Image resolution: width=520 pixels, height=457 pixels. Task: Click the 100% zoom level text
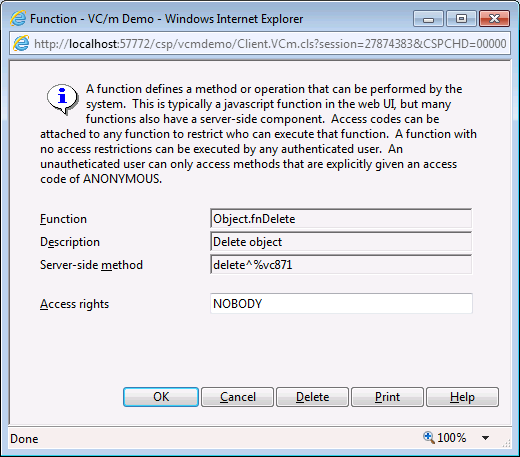tap(451, 438)
